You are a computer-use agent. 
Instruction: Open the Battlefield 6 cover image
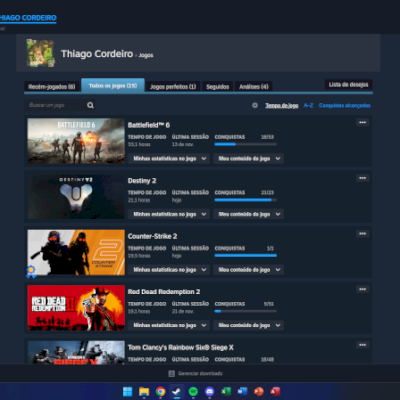click(x=76, y=141)
